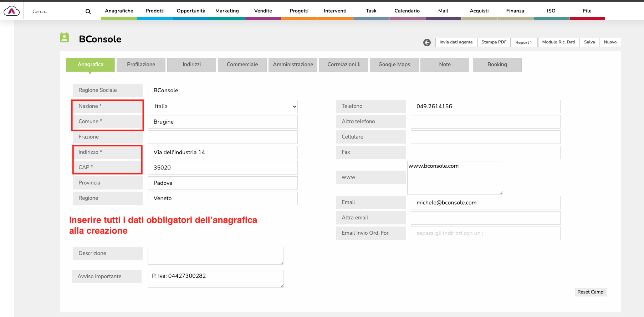644x317 pixels.
Task: Click the Descrizione text area
Action: (215, 256)
